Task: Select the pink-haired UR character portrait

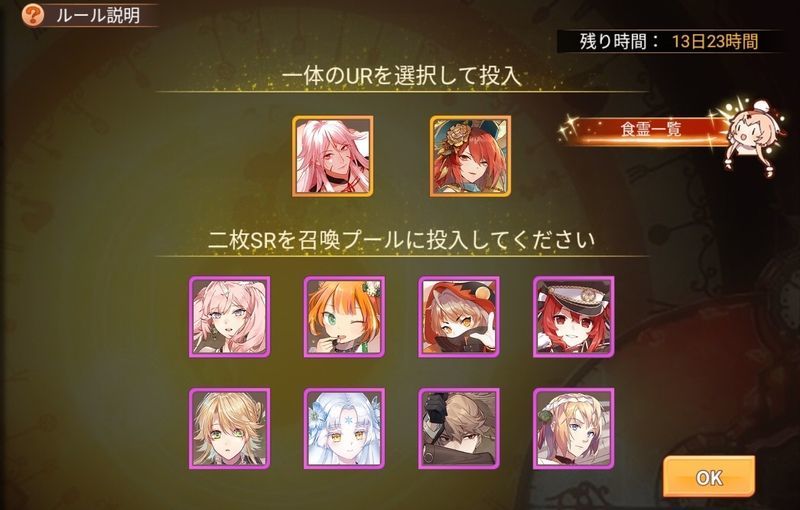Action: (333, 156)
